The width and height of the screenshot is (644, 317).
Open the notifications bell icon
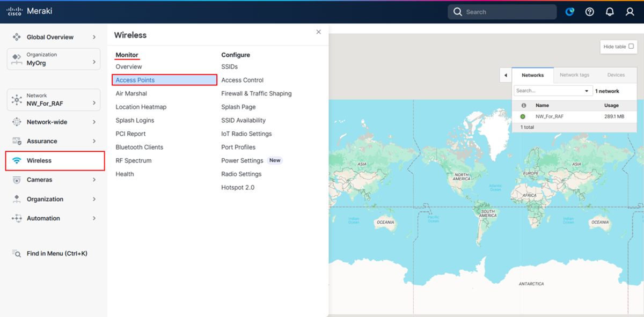[x=610, y=12]
